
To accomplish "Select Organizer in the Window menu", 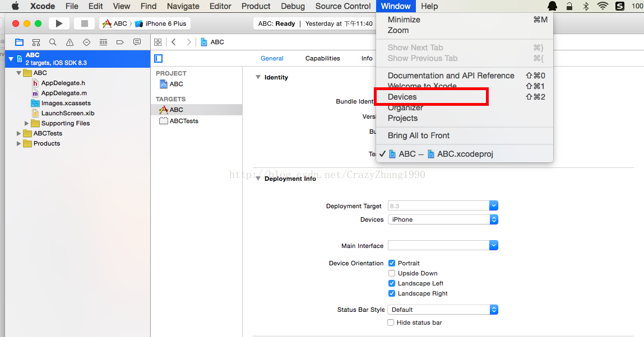I will tap(405, 107).
